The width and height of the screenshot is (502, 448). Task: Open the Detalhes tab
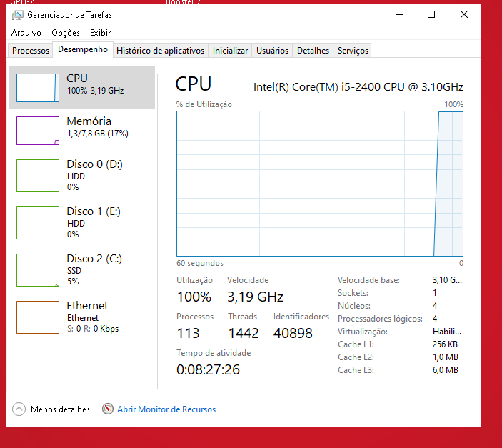point(313,51)
